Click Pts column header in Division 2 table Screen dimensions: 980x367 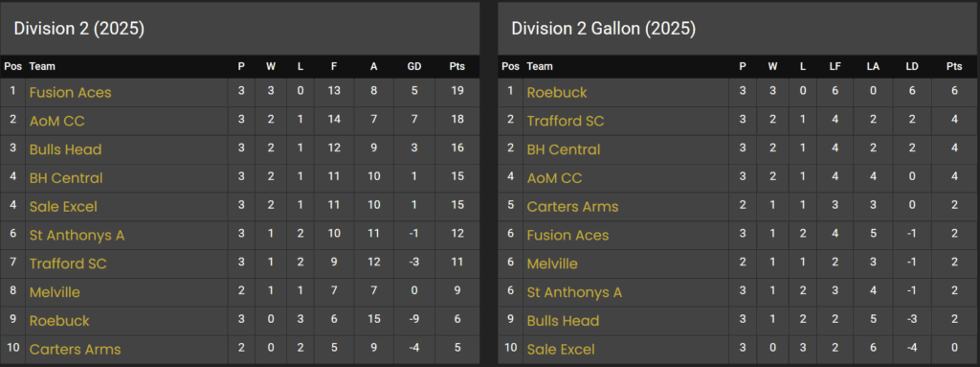click(x=457, y=66)
